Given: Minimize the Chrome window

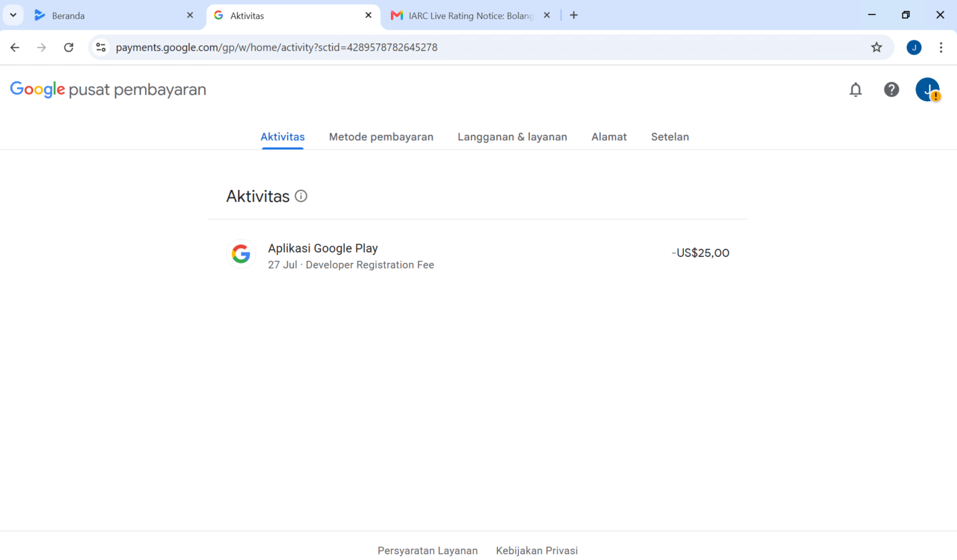Looking at the screenshot, I should click(872, 15).
